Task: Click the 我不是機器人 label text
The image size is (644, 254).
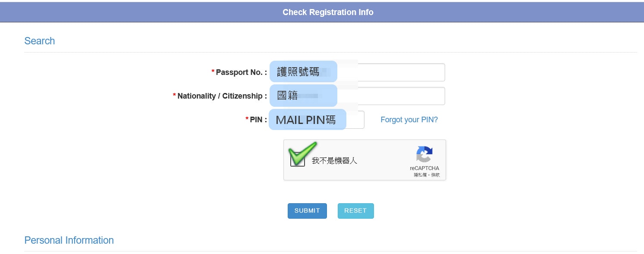Action: [334, 161]
